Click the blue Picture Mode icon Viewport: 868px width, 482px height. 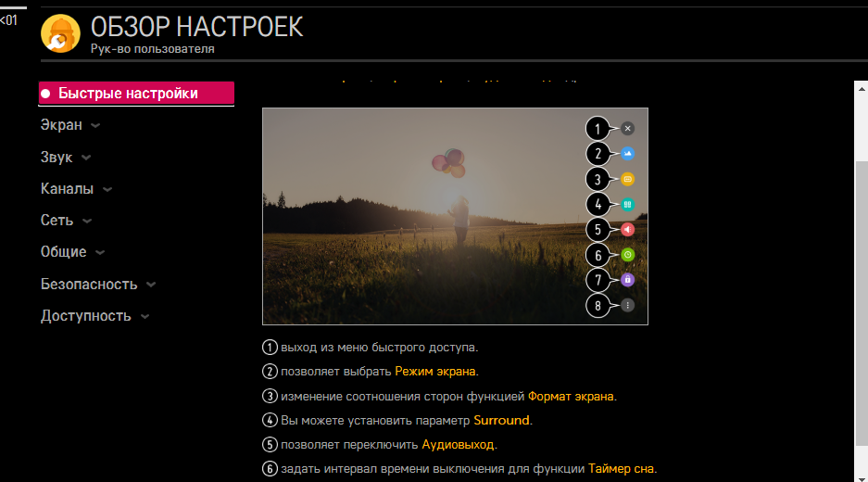click(x=628, y=154)
